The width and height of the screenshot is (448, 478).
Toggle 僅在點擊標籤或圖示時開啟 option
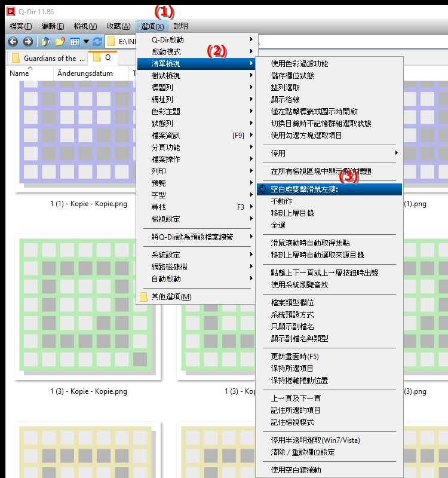pyautogui.click(x=330, y=112)
